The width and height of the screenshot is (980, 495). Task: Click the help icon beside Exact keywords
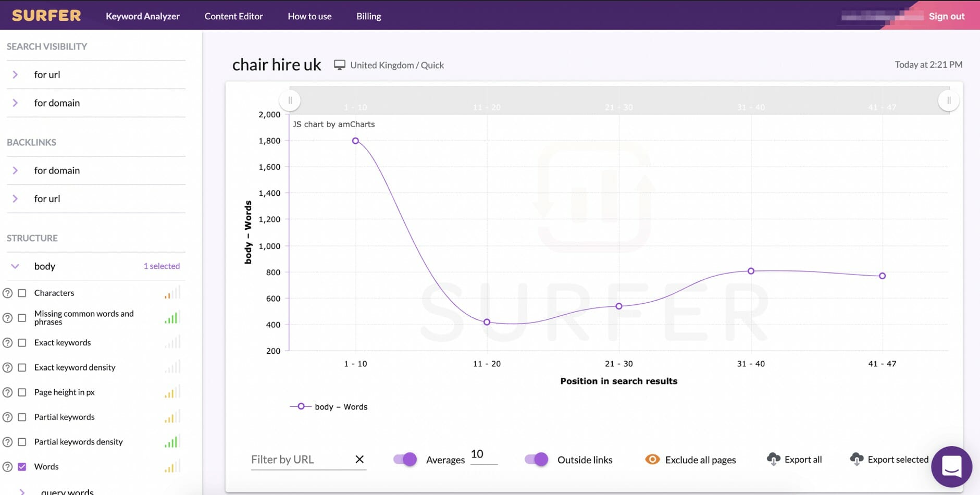[7, 343]
